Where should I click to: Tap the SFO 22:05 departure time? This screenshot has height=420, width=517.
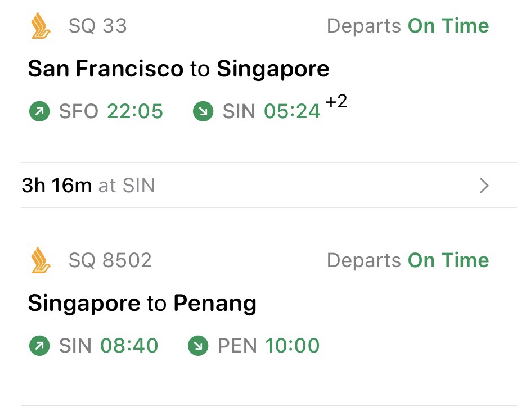135,112
